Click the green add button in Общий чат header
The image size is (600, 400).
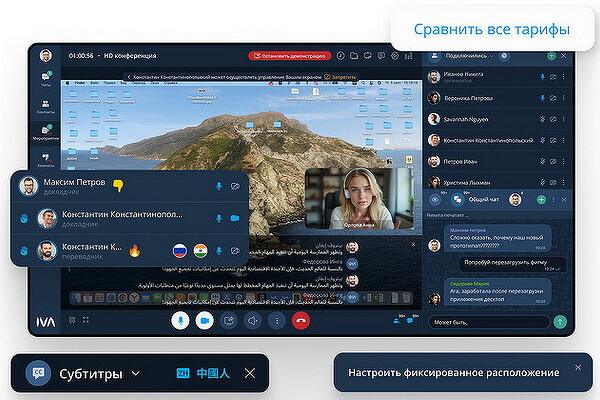tap(540, 199)
